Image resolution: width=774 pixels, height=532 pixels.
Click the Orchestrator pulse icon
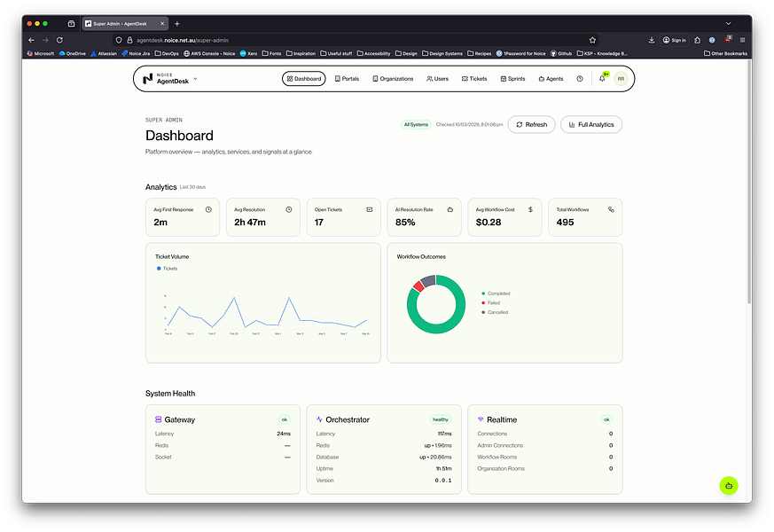(x=319, y=419)
